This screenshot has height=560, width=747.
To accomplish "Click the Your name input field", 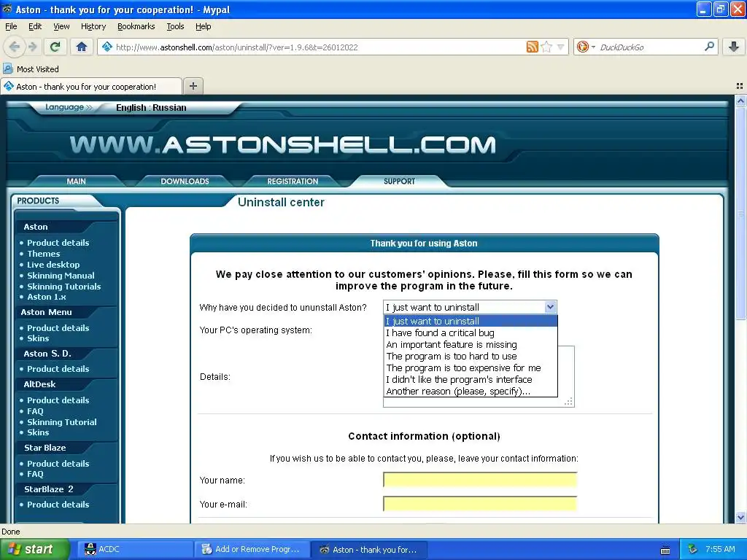I will (480, 480).
